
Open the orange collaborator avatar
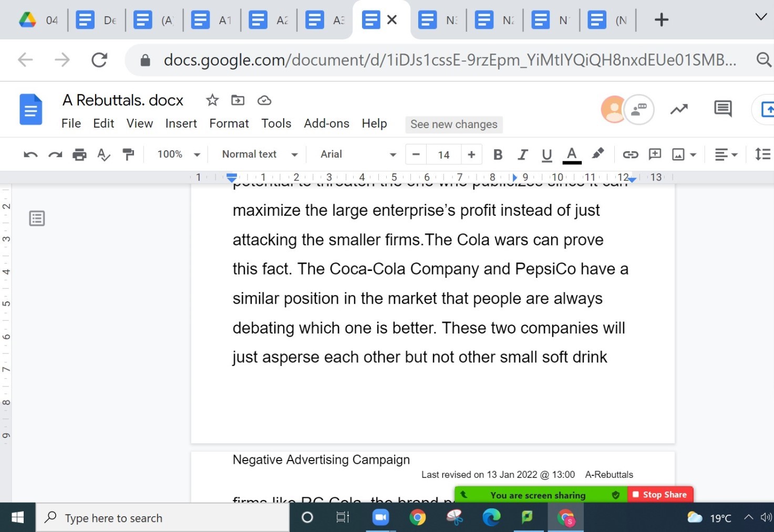point(613,109)
